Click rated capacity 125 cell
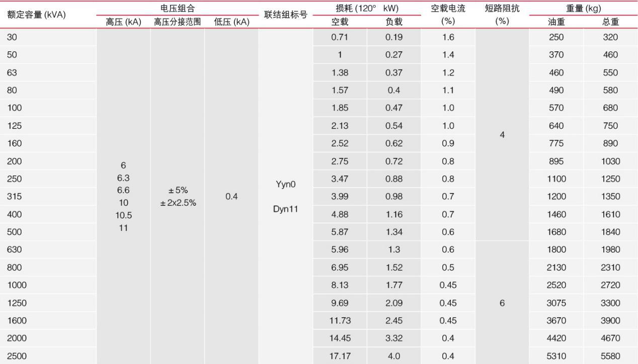The height and width of the screenshot is (364, 638). pos(14,125)
